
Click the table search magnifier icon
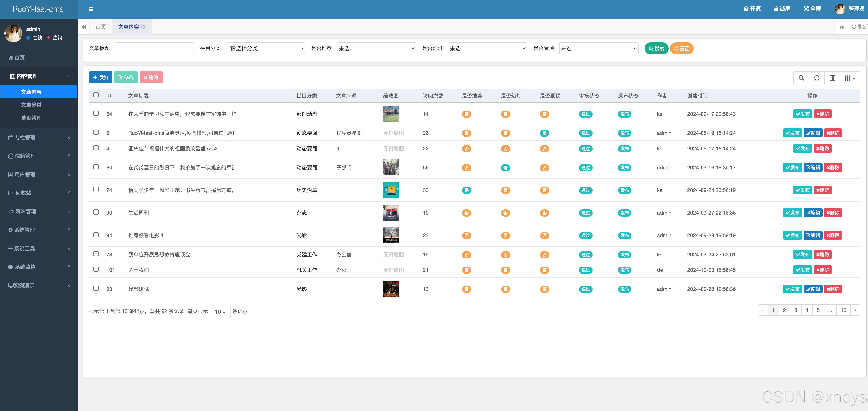pyautogui.click(x=801, y=78)
